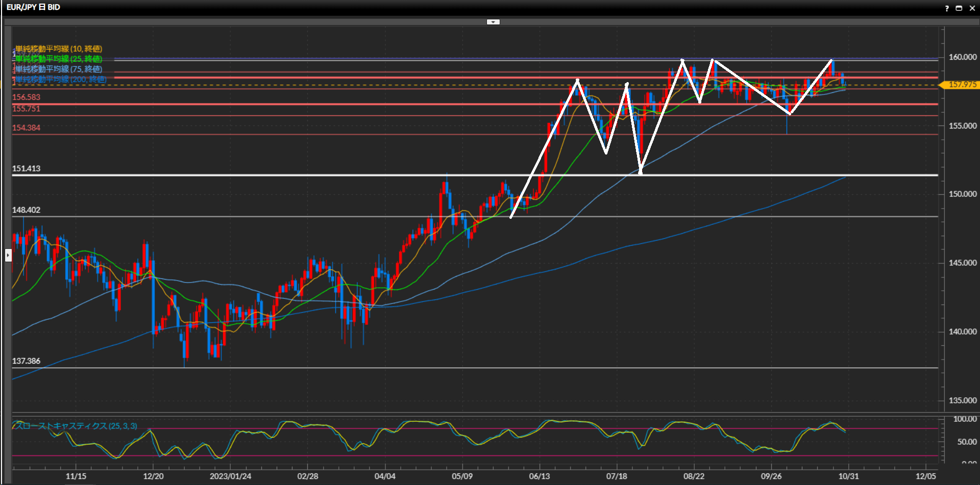
Task: Select the 10-period 単純移動平均線 label
Action: pyautogui.click(x=59, y=49)
